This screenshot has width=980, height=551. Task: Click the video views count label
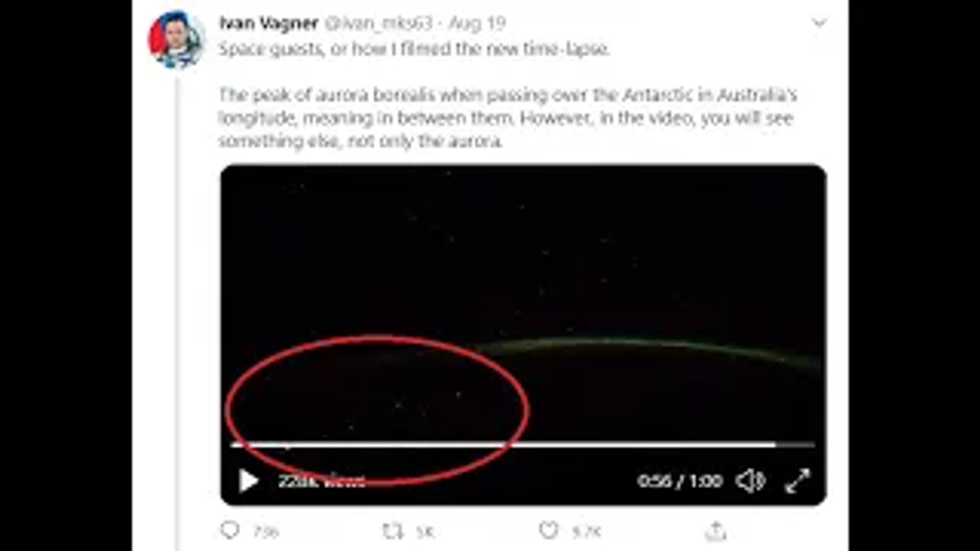tap(322, 481)
